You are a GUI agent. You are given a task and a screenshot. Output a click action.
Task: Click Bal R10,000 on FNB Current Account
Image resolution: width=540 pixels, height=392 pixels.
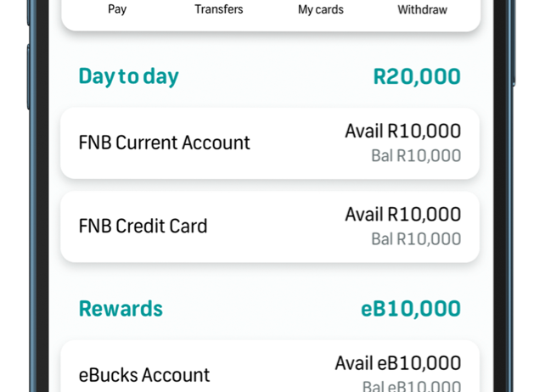[x=416, y=156]
